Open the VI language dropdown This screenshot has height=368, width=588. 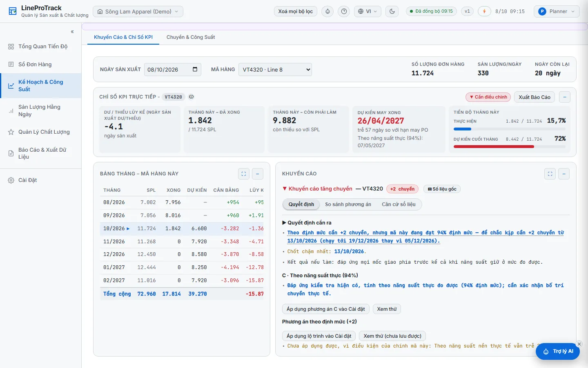(367, 11)
